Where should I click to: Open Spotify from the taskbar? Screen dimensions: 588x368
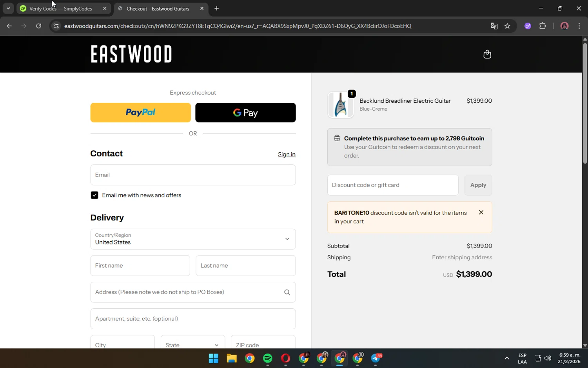(x=268, y=358)
